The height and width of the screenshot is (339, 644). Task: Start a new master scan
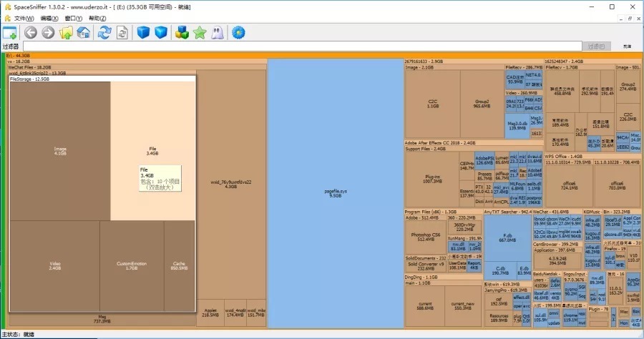104,32
